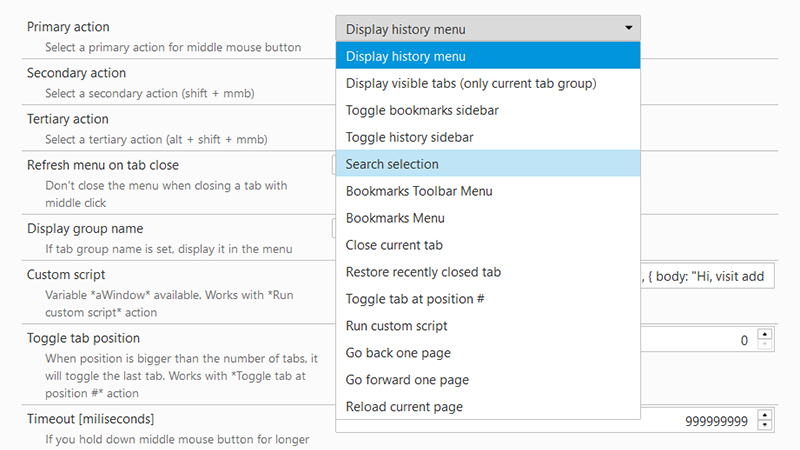Select Toggle bookmarks sidebar option
This screenshot has height=450, width=800.
[x=488, y=110]
